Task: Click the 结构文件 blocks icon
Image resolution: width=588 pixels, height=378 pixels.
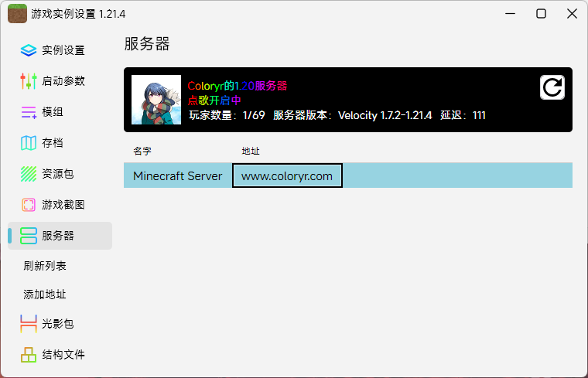Action: click(x=29, y=355)
